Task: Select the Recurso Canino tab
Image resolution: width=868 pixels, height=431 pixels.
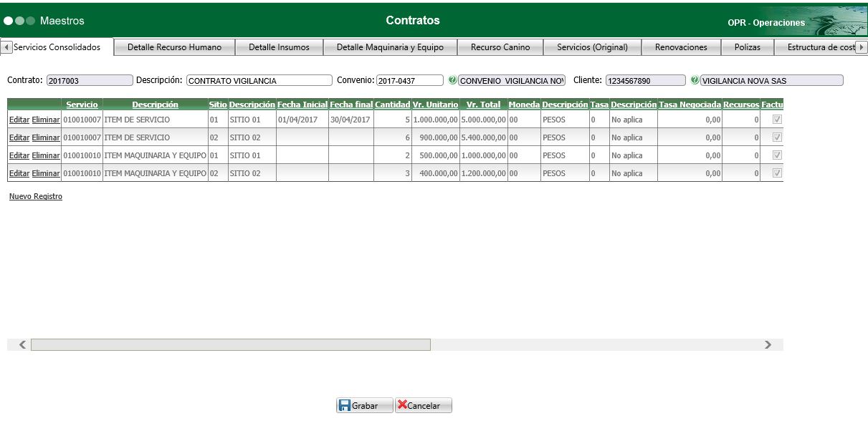Action: point(500,47)
